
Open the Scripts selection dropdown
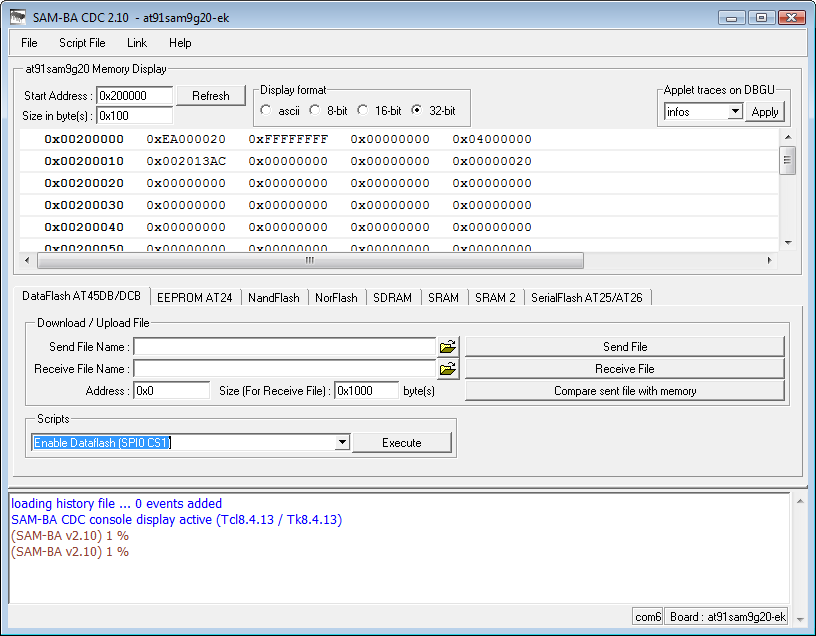[x=341, y=441]
